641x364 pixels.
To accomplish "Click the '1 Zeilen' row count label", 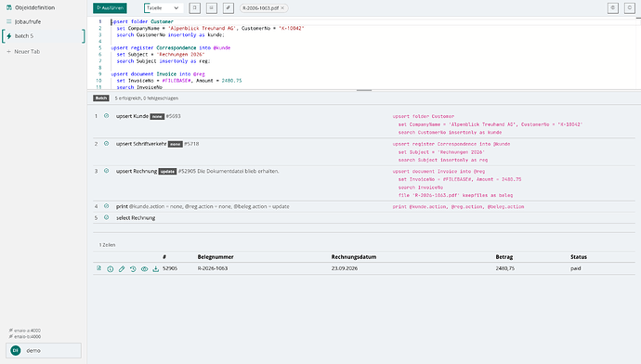I will 107,245.
